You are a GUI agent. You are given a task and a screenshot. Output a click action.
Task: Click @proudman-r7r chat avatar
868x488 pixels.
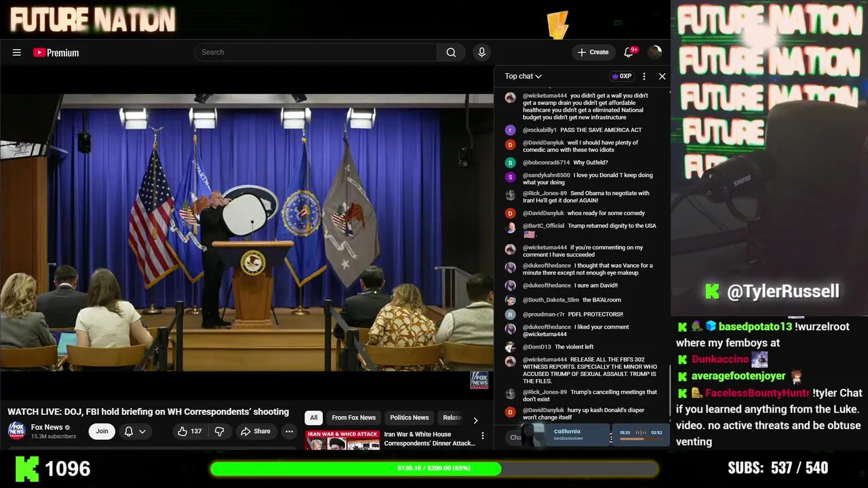click(510, 314)
